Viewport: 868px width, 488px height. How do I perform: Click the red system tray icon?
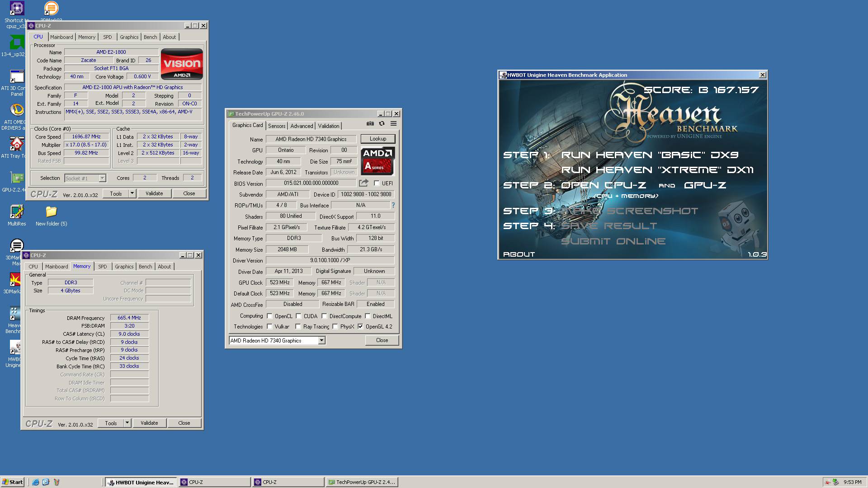coord(828,482)
